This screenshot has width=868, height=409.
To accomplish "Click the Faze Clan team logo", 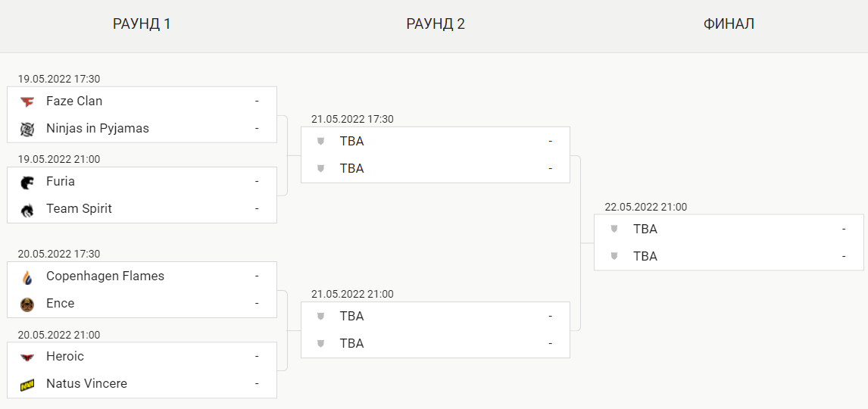I will [x=27, y=101].
